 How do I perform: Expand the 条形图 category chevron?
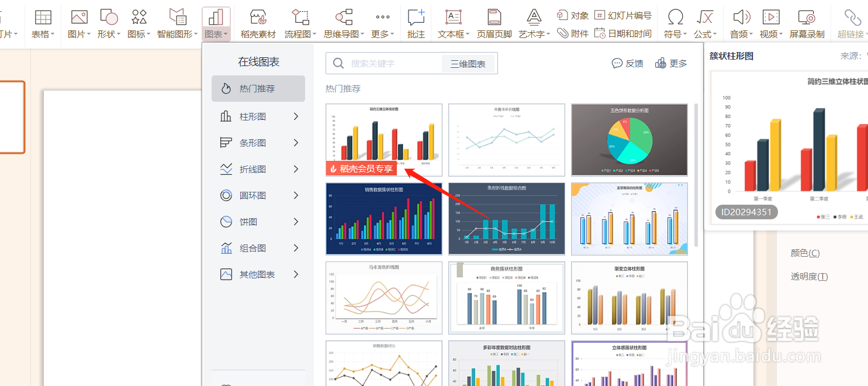pos(296,143)
